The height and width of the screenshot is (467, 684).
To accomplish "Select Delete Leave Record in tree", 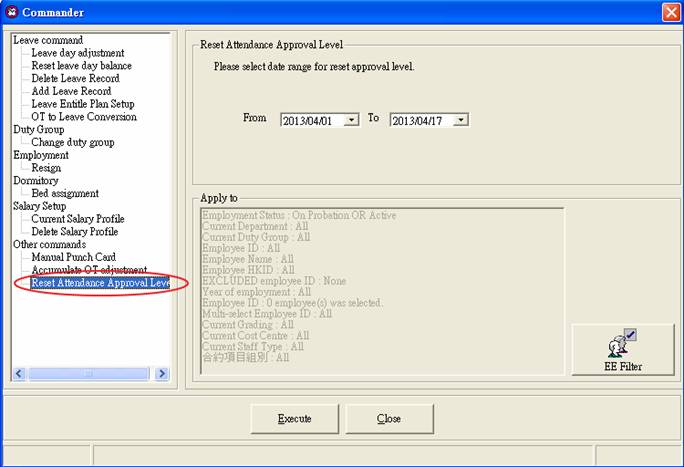I will tap(75, 78).
